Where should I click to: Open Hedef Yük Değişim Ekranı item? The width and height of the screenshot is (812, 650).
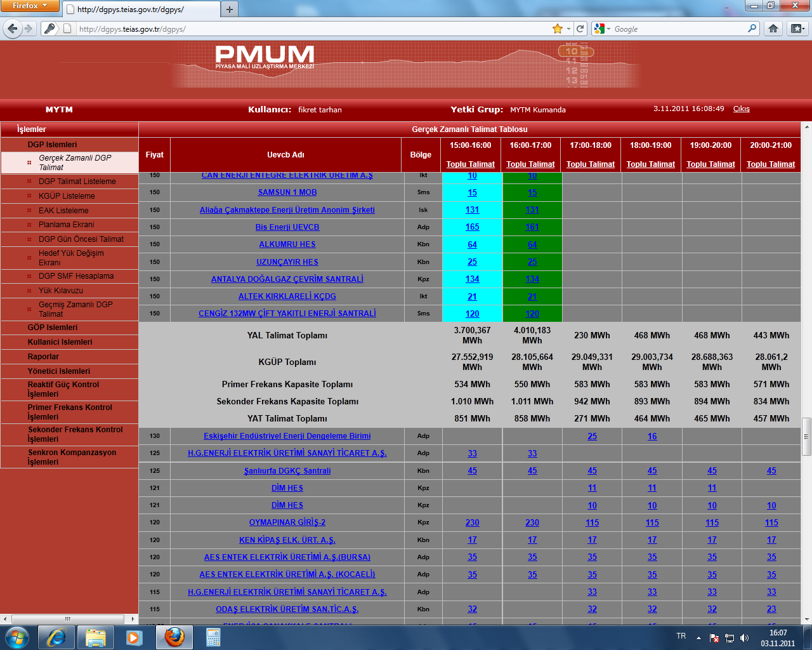(70, 258)
